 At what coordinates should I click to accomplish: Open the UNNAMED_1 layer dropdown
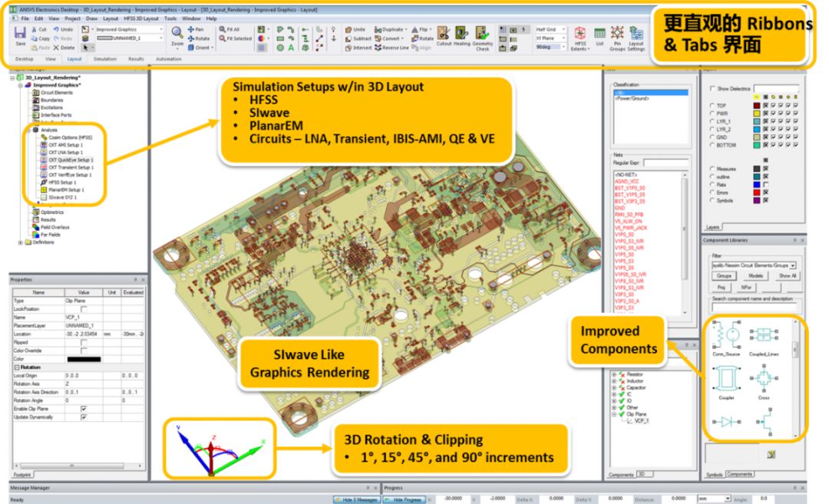129,38
